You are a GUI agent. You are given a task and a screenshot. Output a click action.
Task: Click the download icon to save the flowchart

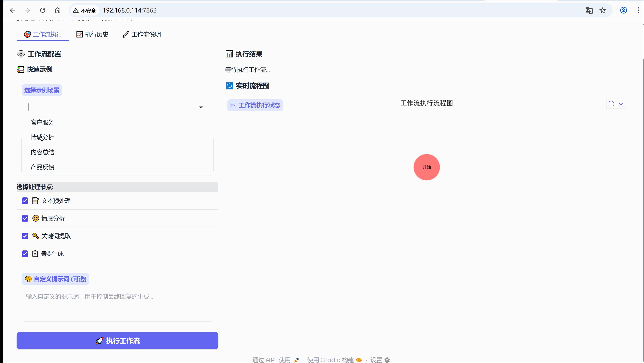pos(621,104)
